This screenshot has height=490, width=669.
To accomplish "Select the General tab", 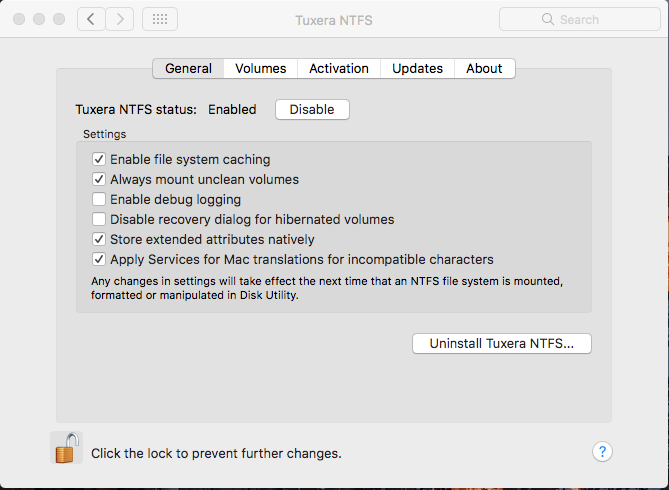I will (188, 68).
